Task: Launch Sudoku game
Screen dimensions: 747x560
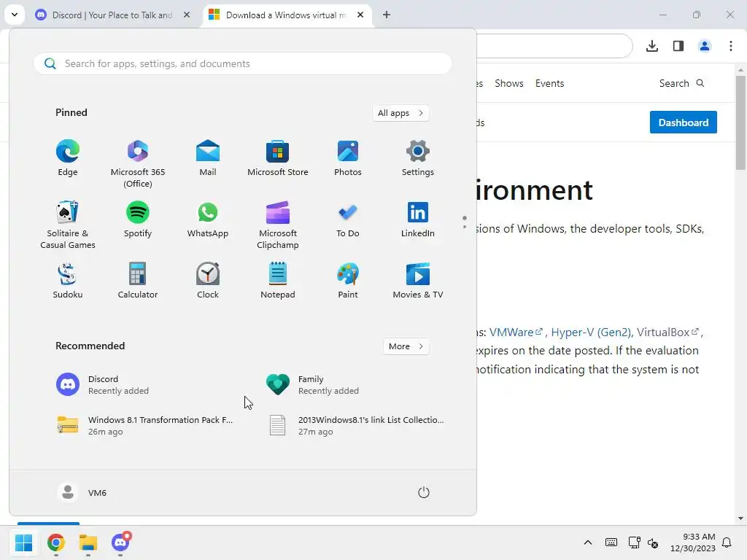Action: click(x=68, y=281)
